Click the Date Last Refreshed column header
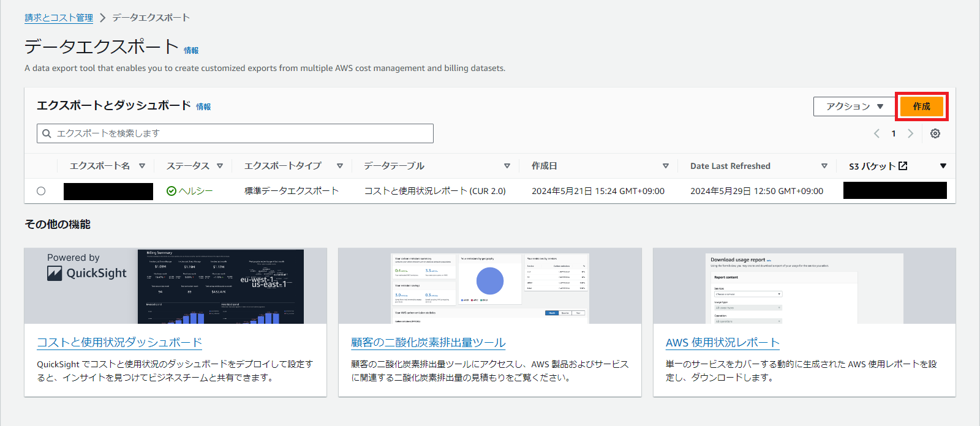The width and height of the screenshot is (980, 426). coord(730,166)
